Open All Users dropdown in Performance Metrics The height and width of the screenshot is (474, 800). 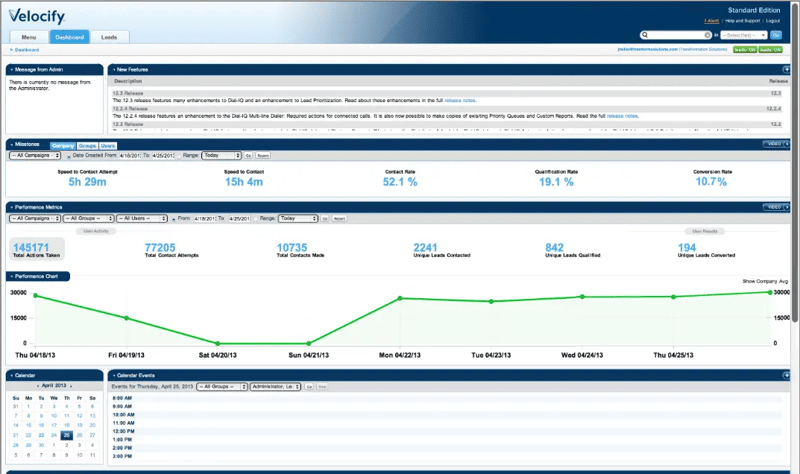point(140,217)
